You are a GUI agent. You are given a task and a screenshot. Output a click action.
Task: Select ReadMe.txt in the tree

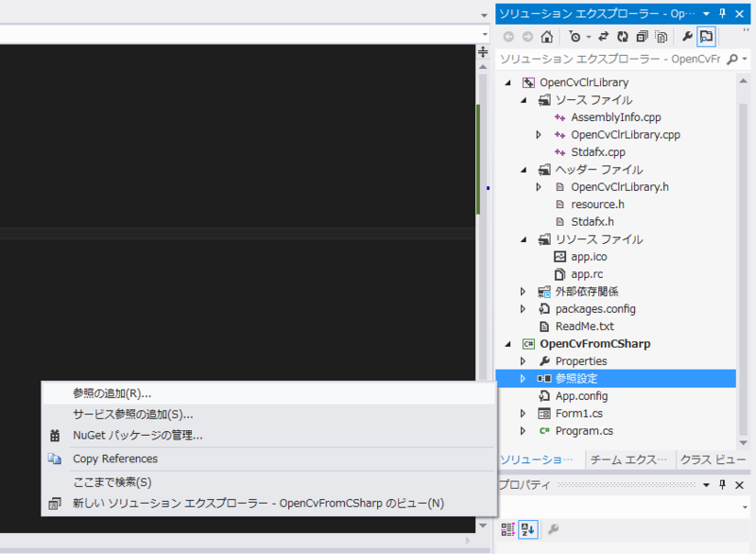click(x=584, y=326)
